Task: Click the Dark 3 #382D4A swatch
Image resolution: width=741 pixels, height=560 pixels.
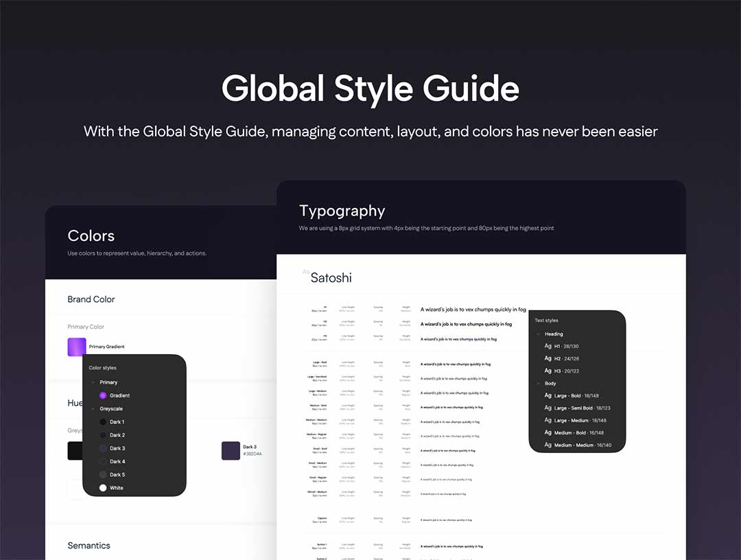Action: [x=231, y=451]
